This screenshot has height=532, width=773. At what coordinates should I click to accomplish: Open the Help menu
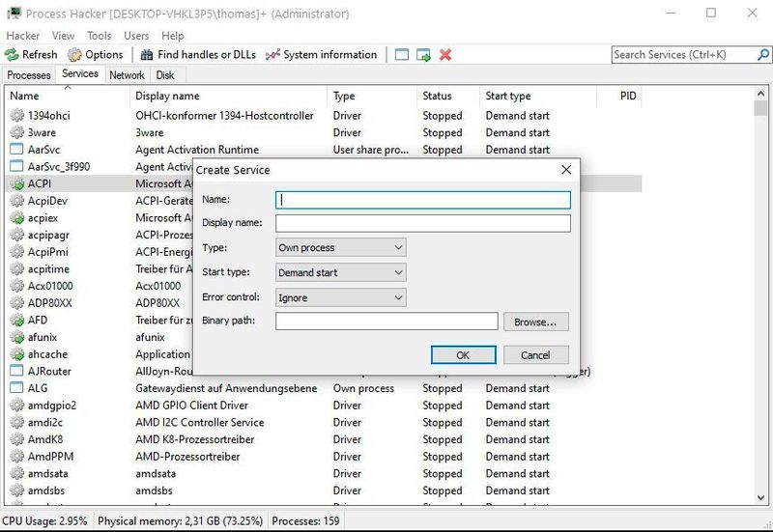coord(173,36)
